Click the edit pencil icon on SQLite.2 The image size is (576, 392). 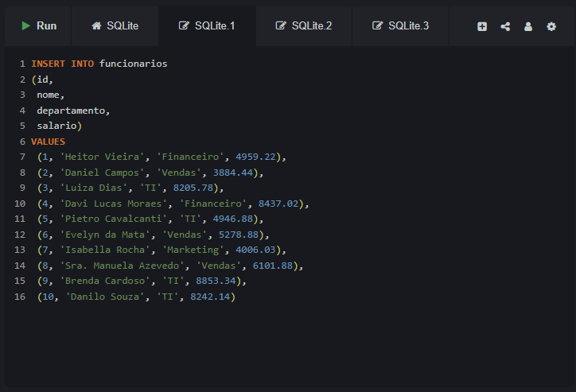pyautogui.click(x=281, y=25)
